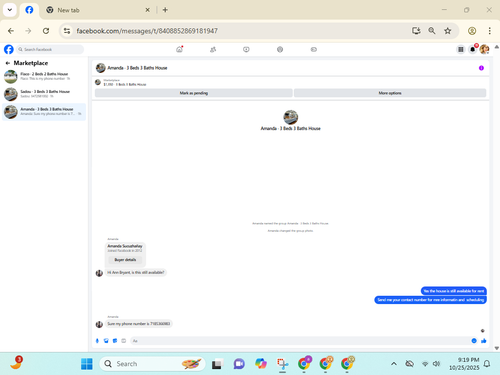Open Chrome three-dot menu
500x375 pixels.
(x=489, y=31)
